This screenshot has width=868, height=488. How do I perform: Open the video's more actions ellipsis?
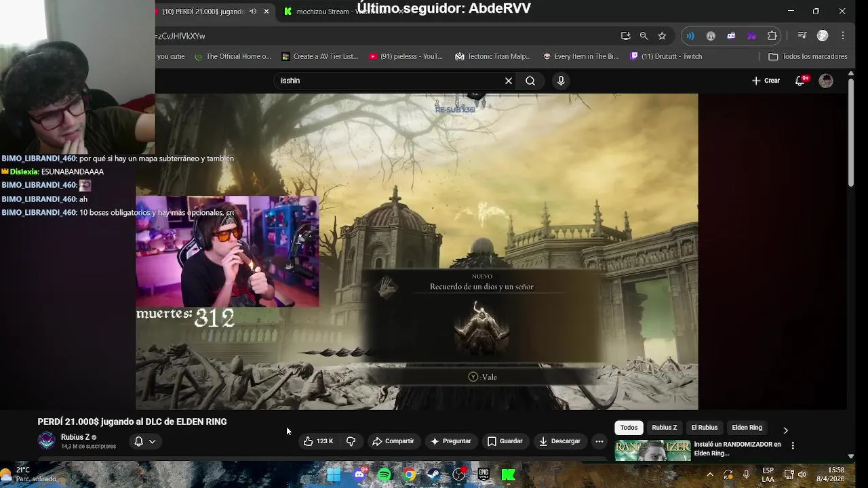click(x=599, y=441)
